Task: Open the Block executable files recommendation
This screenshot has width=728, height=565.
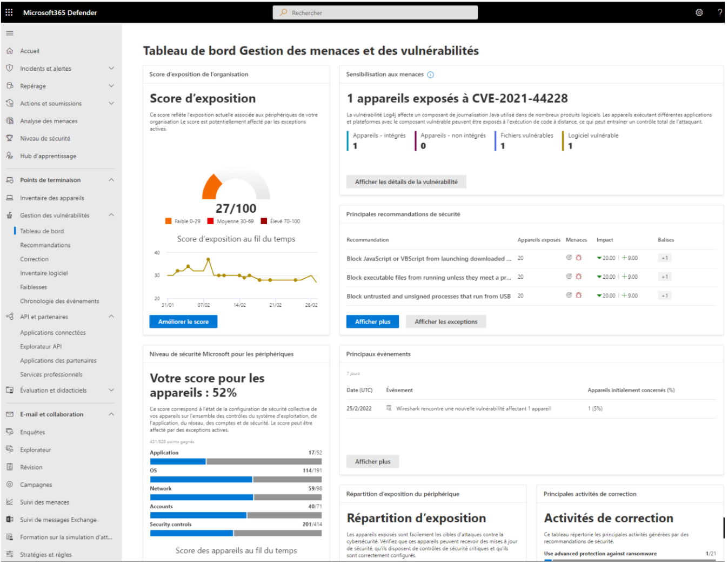Action: [429, 278]
